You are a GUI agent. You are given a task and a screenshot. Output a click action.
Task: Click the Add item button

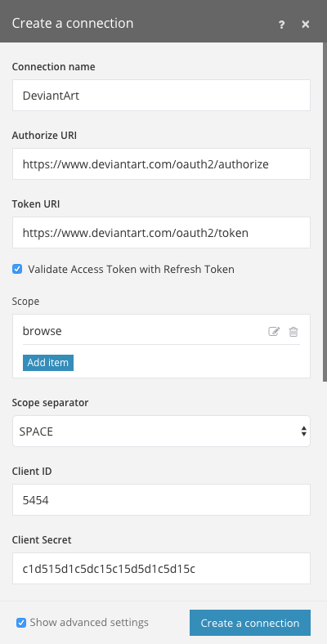48,363
